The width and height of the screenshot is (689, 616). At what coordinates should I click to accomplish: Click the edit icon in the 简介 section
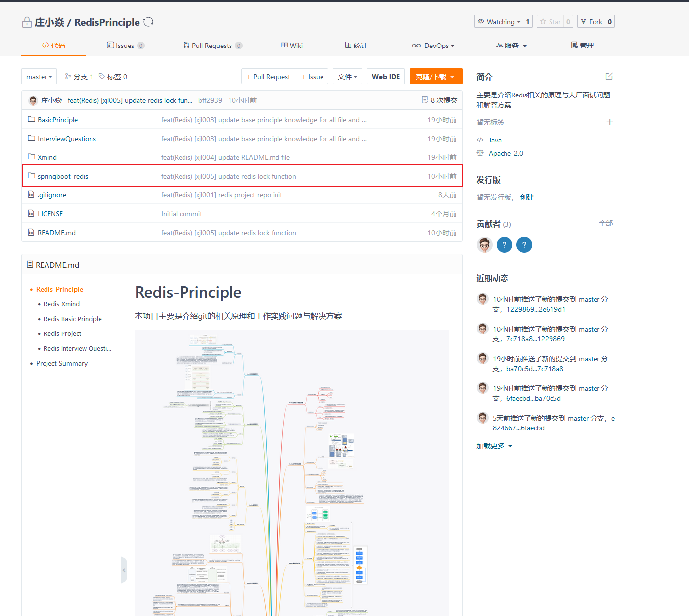coord(609,76)
